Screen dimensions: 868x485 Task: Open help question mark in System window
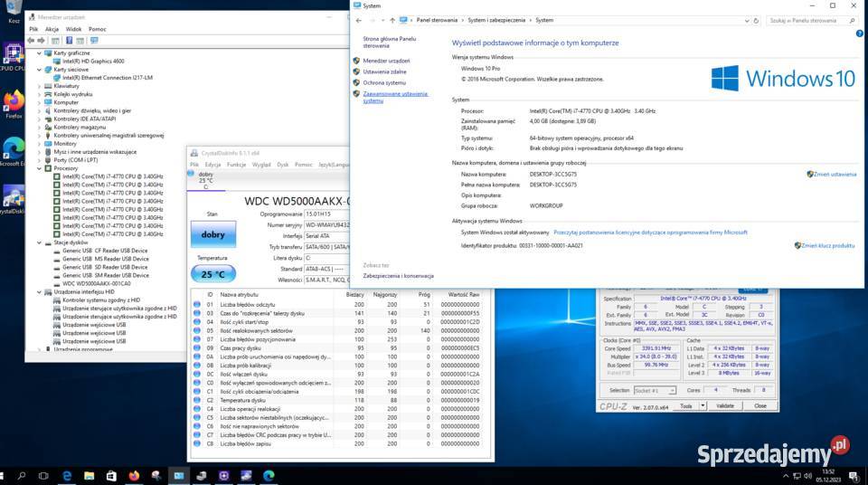(859, 33)
